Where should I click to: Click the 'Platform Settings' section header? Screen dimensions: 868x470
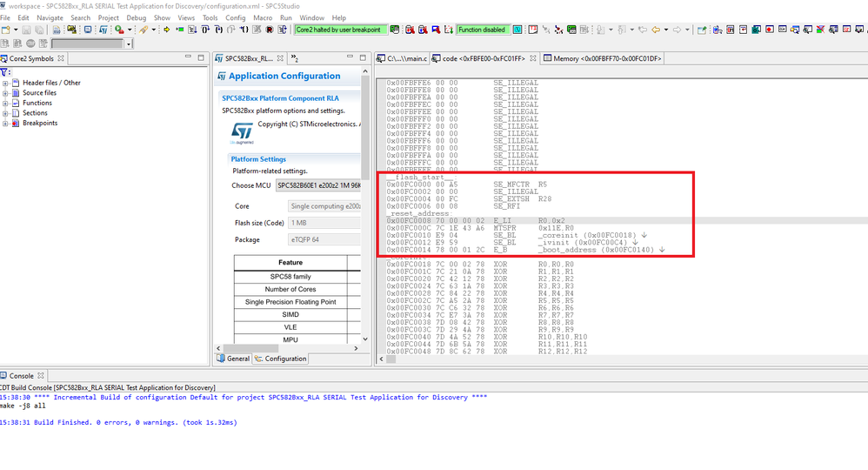258,159
